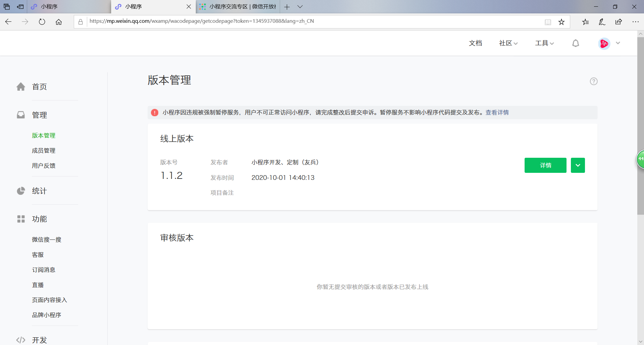Open the 查看详情 link in warning
The width and height of the screenshot is (644, 345).
[x=497, y=113]
